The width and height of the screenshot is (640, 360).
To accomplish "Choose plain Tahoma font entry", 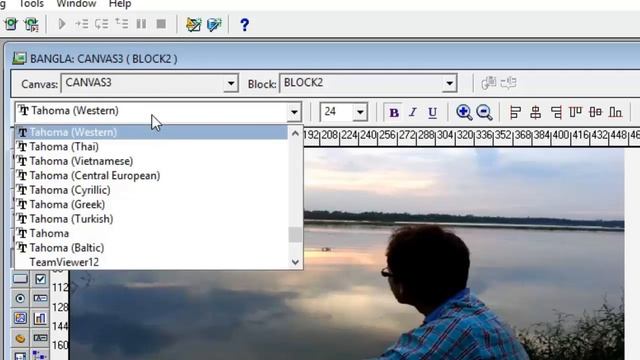I will (x=151, y=233).
